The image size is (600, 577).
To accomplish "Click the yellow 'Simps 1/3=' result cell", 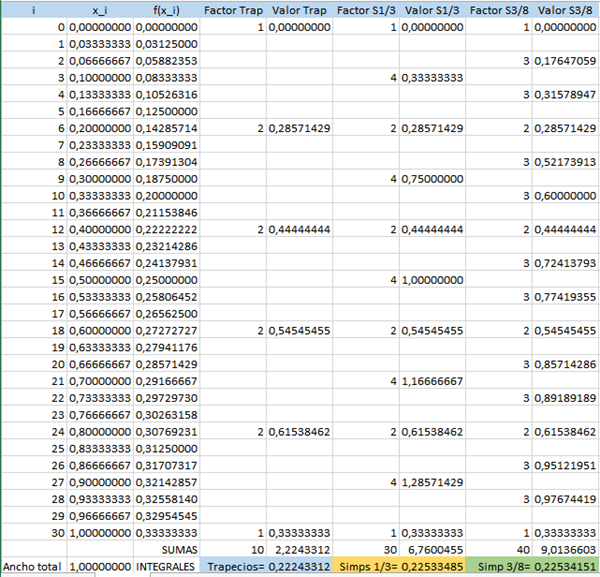I will pos(400,567).
